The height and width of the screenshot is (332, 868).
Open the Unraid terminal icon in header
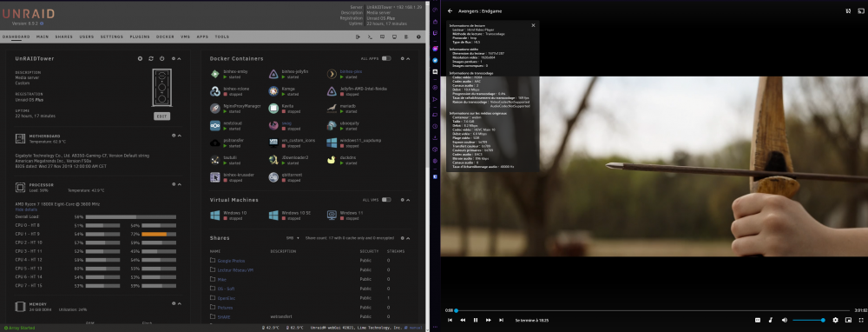(x=370, y=37)
